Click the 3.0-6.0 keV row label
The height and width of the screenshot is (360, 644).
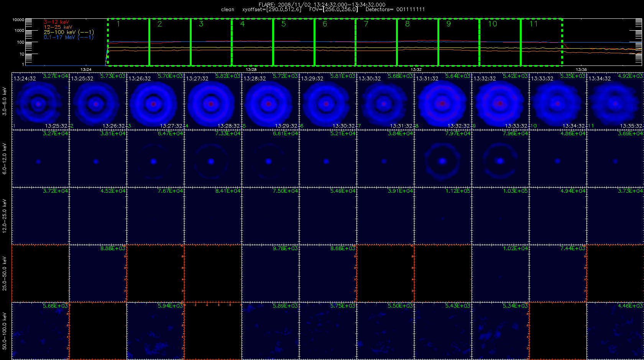[x=5, y=101]
